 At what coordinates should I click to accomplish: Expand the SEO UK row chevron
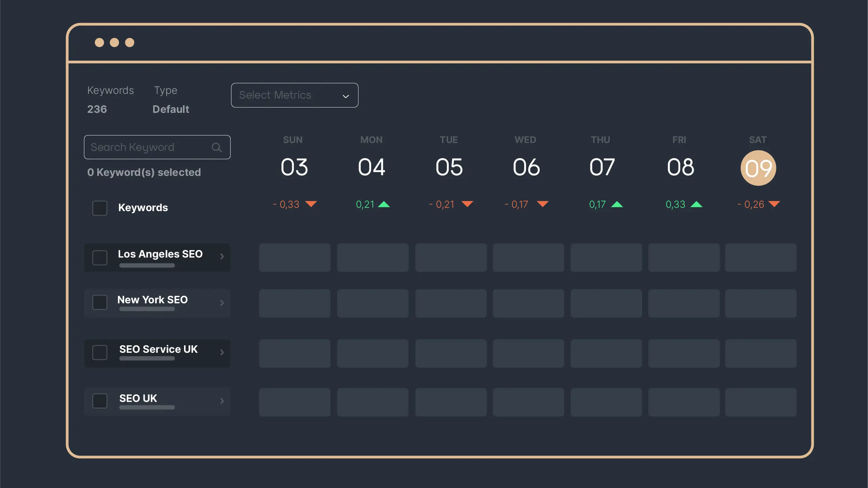(x=222, y=401)
